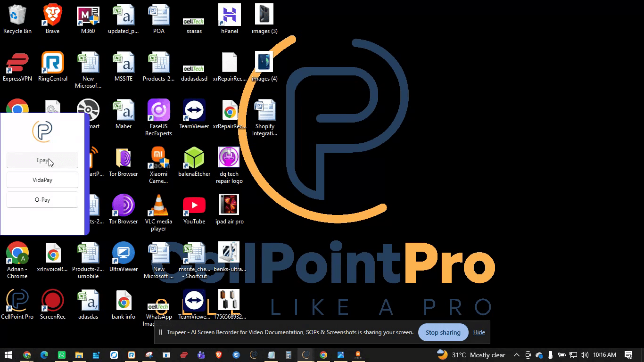
Task: Launch EaseUS RecExperts from the desktop
Action: pyautogui.click(x=159, y=118)
